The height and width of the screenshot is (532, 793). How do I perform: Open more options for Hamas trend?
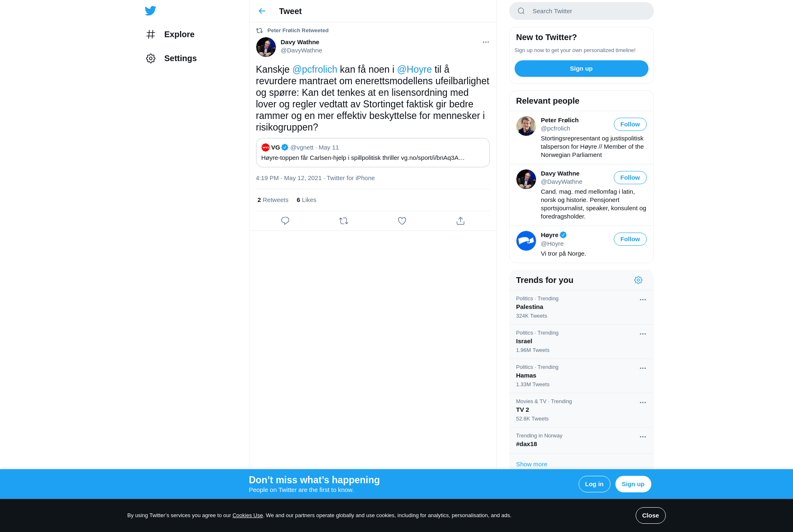643,368
